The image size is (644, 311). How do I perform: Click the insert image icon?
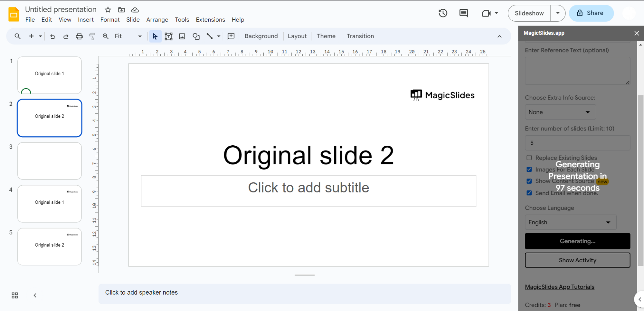pos(182,36)
